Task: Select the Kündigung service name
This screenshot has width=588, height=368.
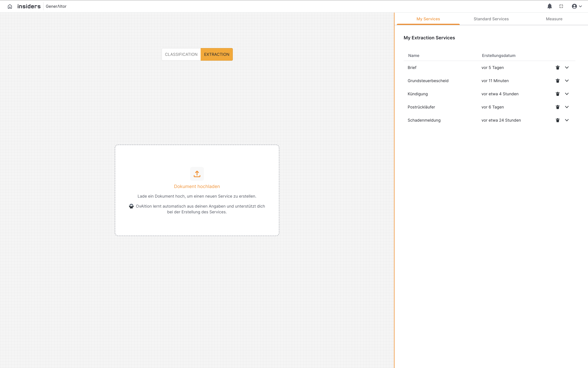Action: [418, 94]
